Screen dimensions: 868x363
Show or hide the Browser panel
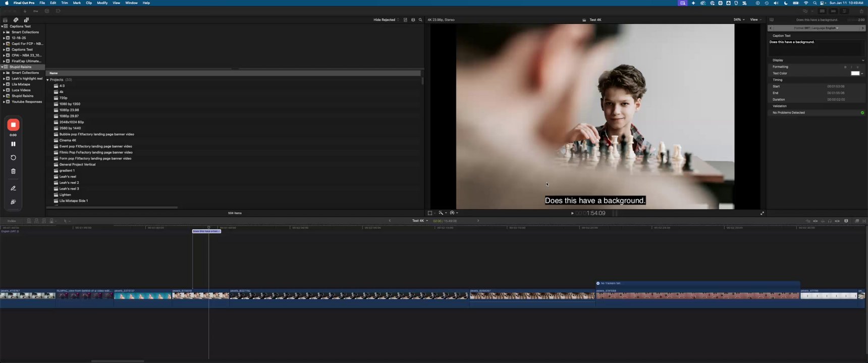(822, 11)
